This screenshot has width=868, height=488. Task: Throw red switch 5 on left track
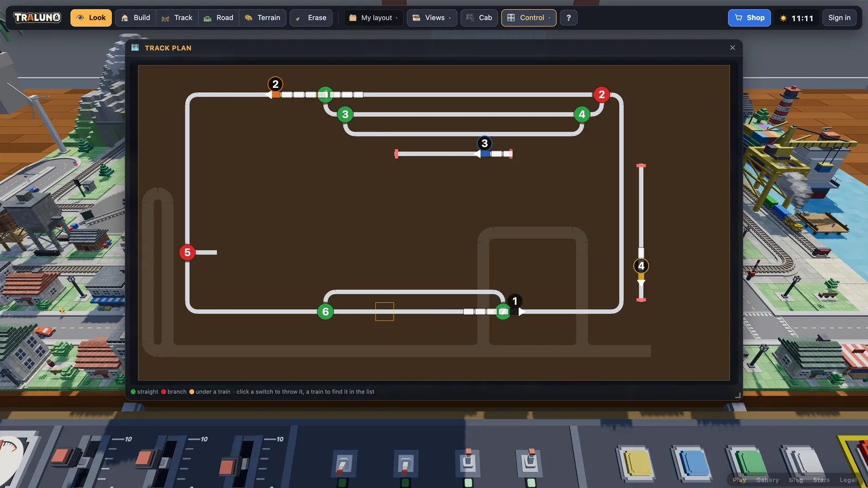click(187, 253)
